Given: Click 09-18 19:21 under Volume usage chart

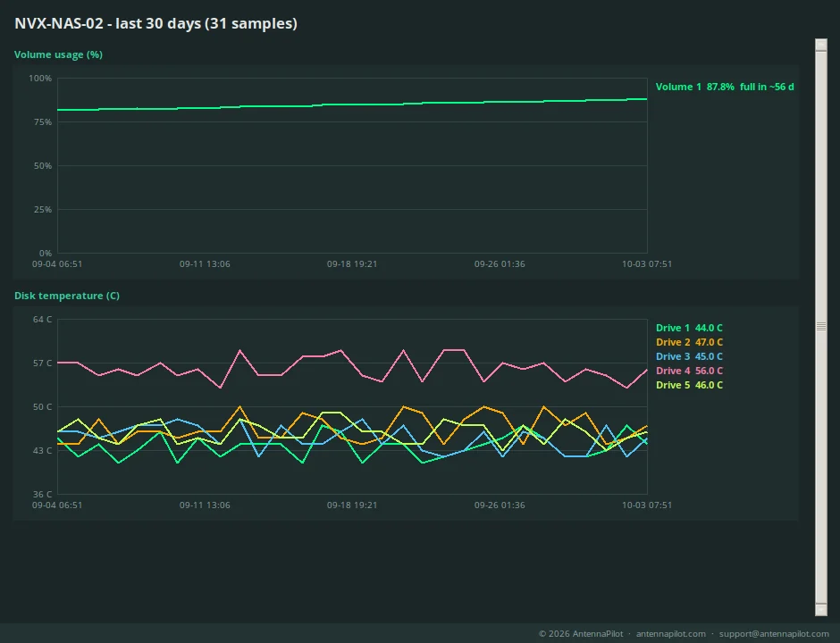Looking at the screenshot, I should coord(352,264).
